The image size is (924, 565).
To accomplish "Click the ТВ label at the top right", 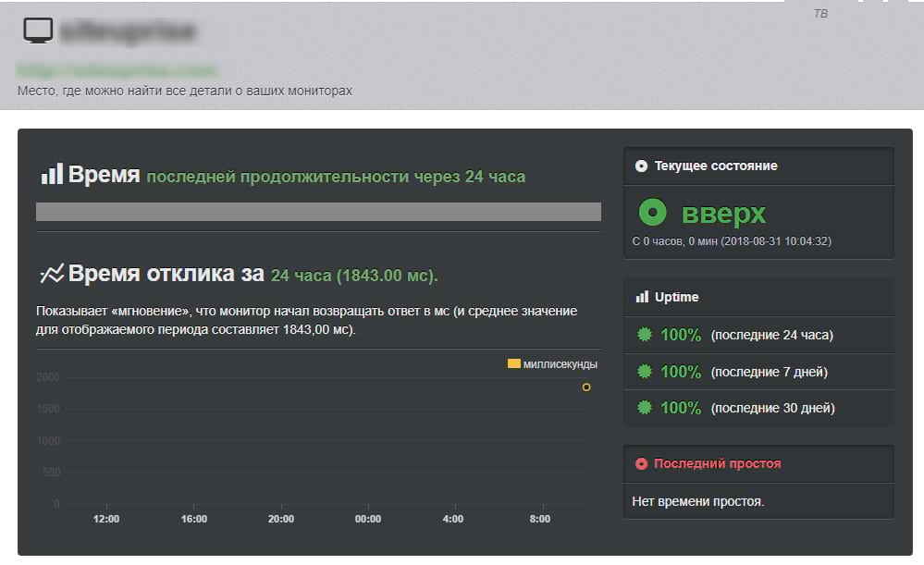I will pos(820,14).
